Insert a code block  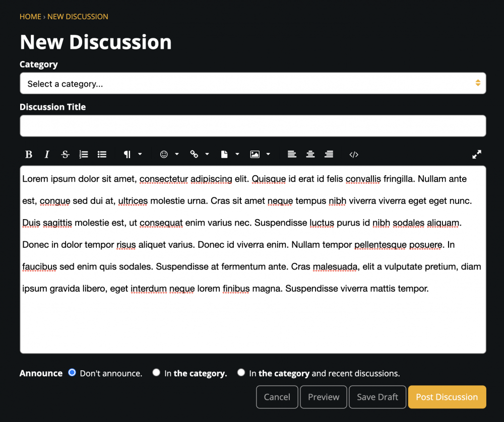pos(354,154)
